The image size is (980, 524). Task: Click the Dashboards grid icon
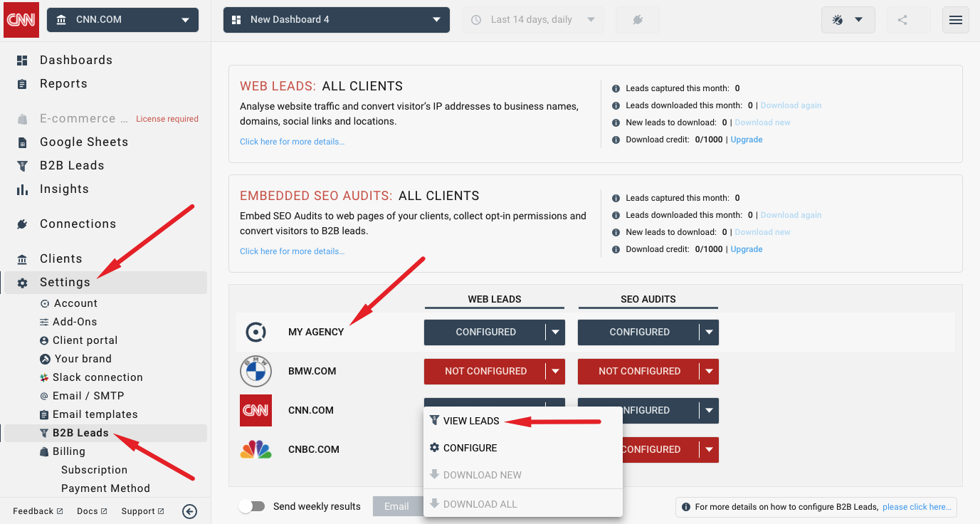pos(22,61)
